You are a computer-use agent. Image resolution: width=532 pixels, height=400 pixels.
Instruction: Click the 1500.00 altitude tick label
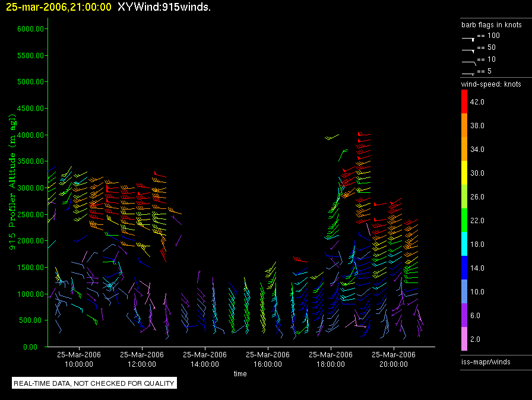point(30,268)
